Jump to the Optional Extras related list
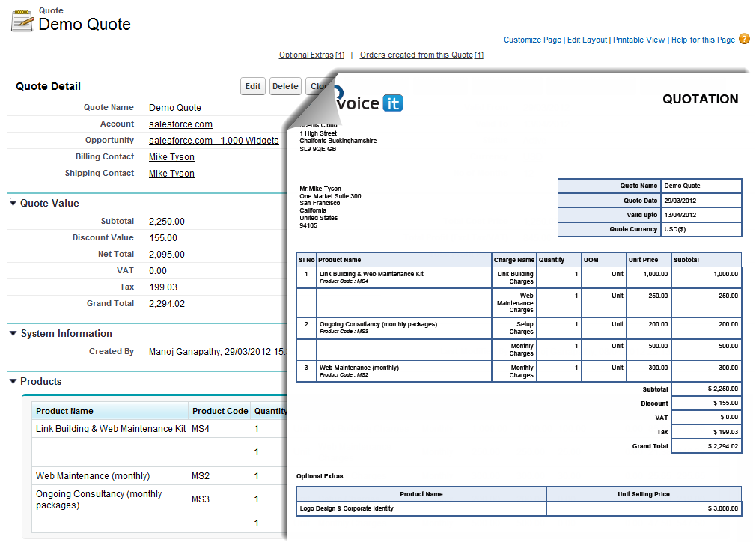This screenshot has width=756, height=542. [311, 55]
